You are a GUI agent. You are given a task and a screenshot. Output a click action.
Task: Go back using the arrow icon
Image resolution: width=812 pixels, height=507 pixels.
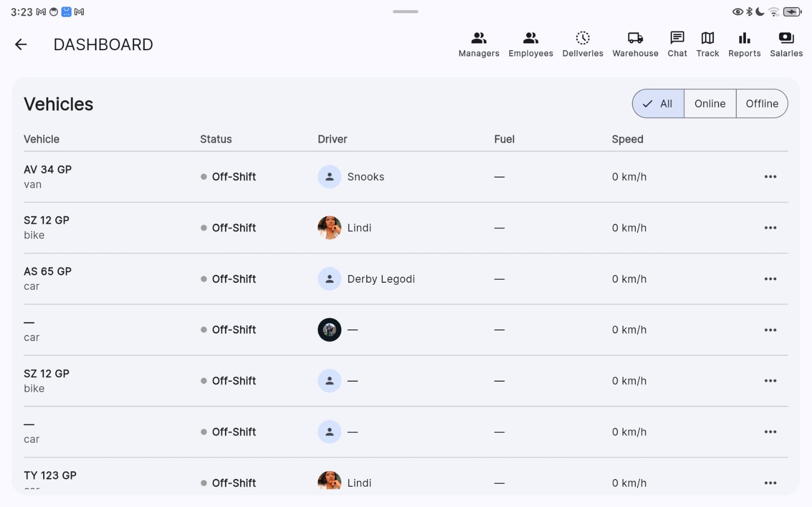click(21, 45)
